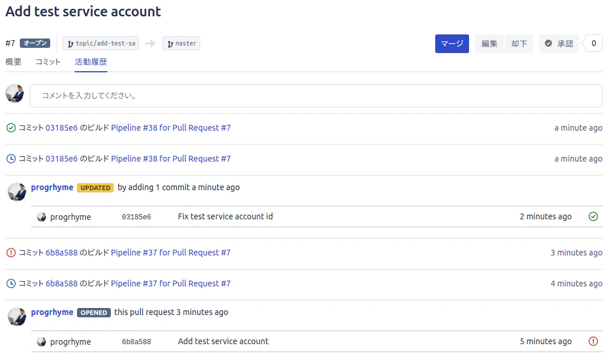The width and height of the screenshot is (612, 364).
Task: Click 2 minutes ago timestamp on commit row
Action: pyautogui.click(x=545, y=216)
